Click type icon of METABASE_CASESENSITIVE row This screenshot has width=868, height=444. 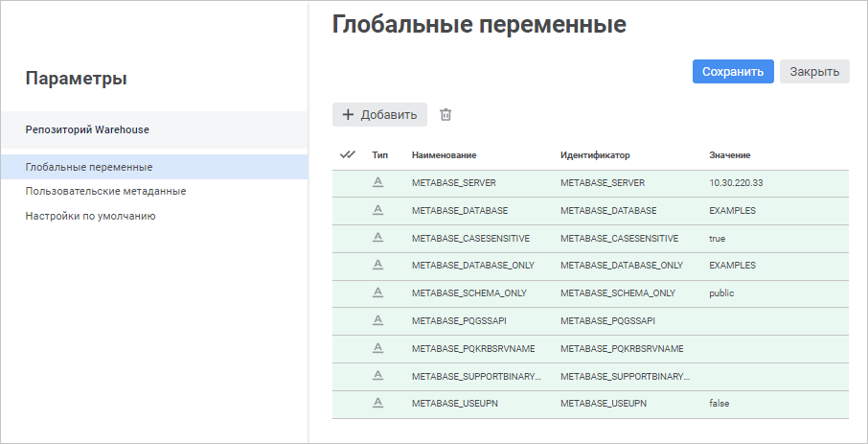click(x=377, y=238)
